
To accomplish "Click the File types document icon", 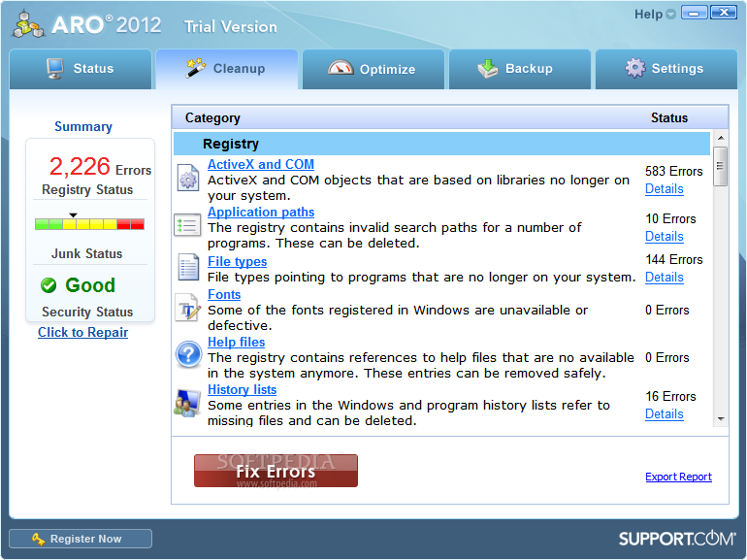I will pos(188,267).
